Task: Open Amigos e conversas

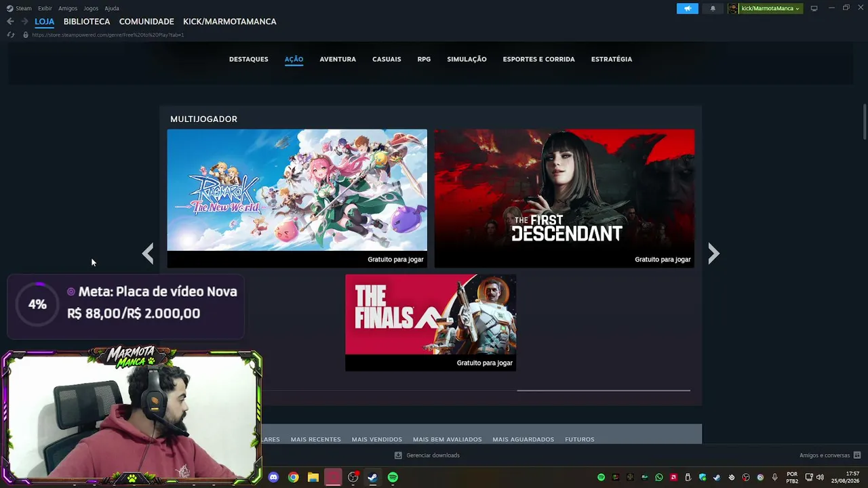Action: pyautogui.click(x=825, y=455)
